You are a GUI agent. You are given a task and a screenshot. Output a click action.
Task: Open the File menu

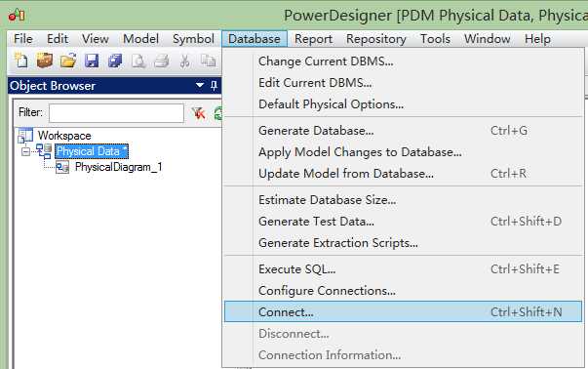click(23, 39)
